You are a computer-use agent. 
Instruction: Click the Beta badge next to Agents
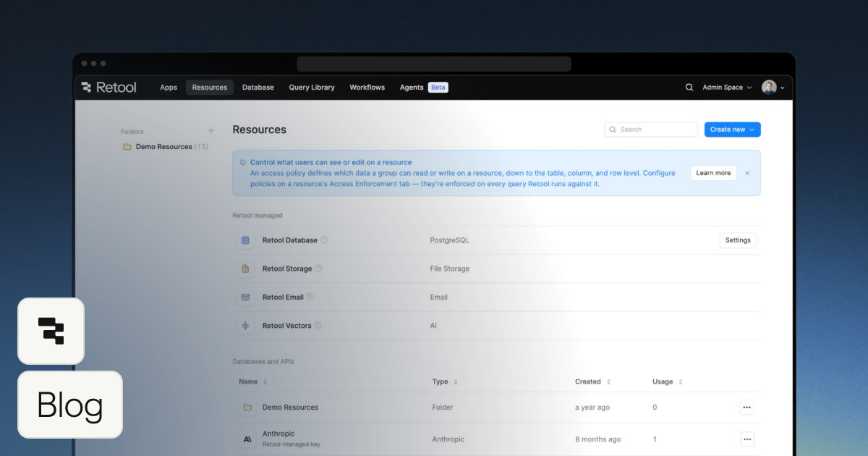click(x=438, y=88)
